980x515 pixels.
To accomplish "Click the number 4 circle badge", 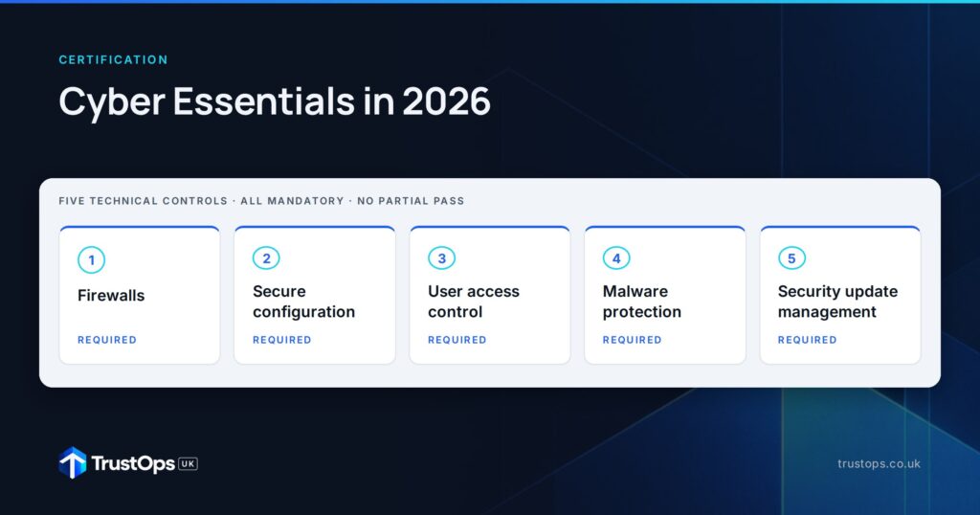I will 616,258.
